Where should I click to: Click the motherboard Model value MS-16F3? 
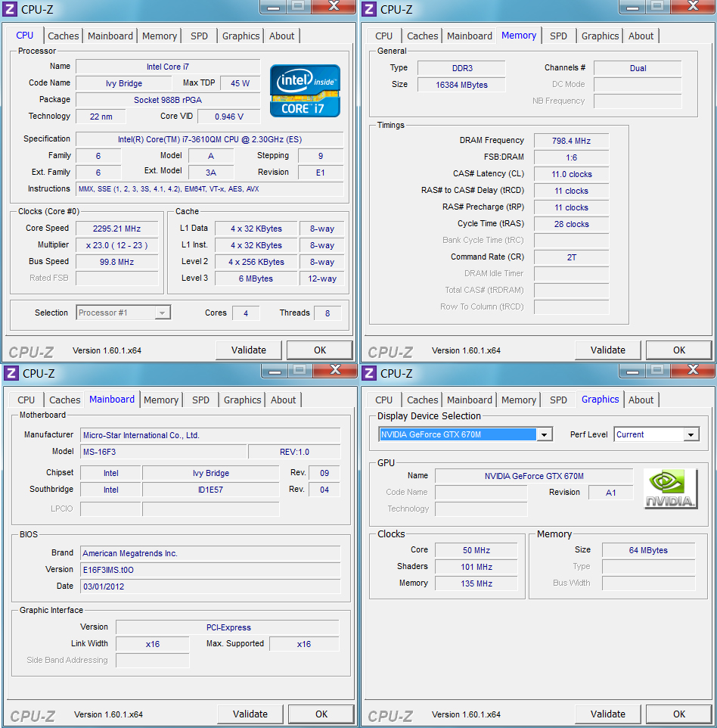[x=163, y=452]
